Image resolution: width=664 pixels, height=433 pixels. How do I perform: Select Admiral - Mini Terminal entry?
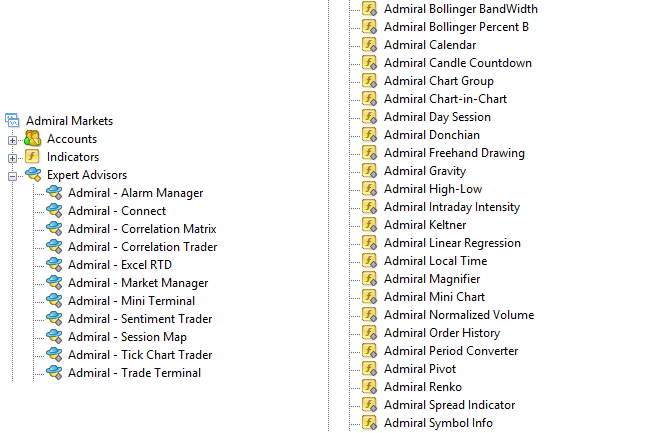pyautogui.click(x=131, y=301)
